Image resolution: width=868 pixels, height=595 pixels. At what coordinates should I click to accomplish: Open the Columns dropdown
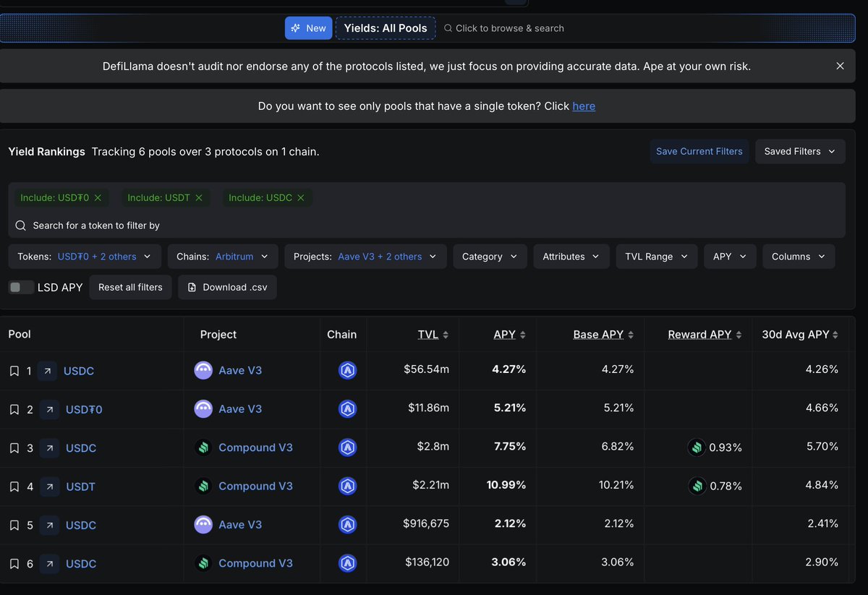tap(799, 257)
